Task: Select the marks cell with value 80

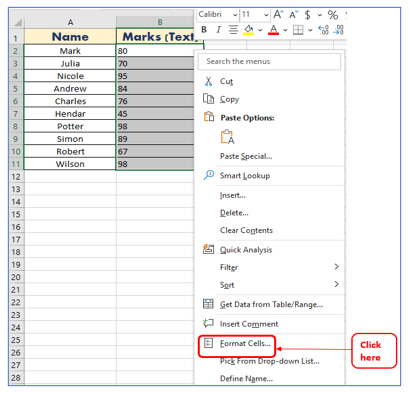Action: [x=155, y=51]
